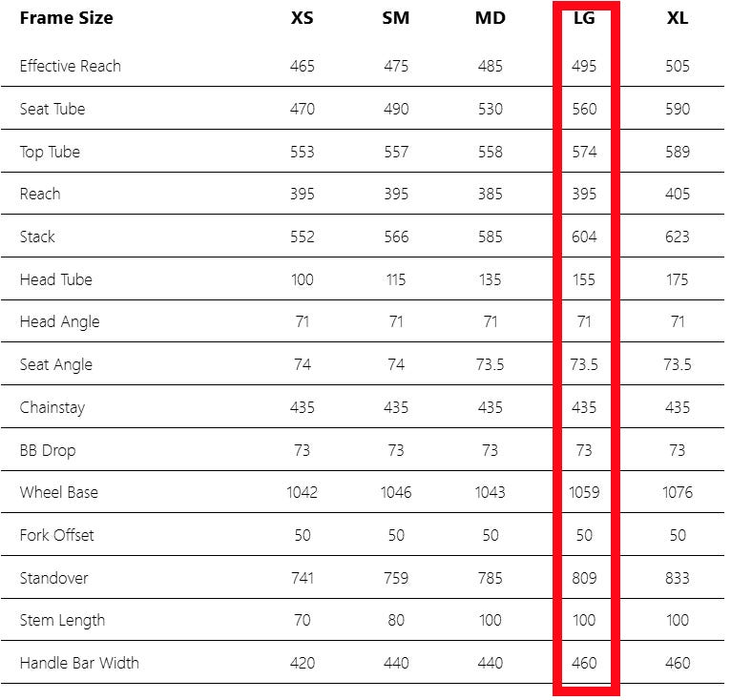The image size is (731, 700).
Task: Select the Head Angle row label
Action: pos(59,321)
